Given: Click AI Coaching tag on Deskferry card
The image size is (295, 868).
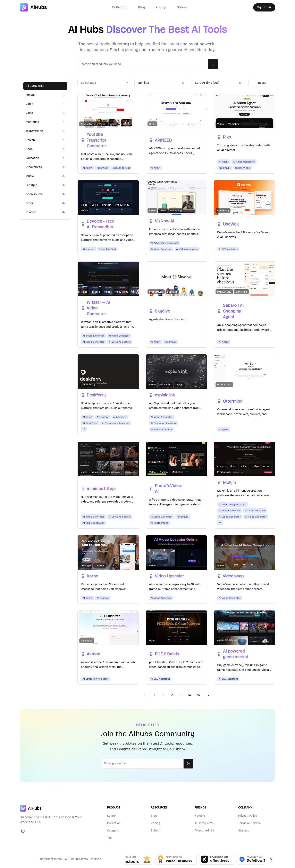Looking at the screenshot, I should (x=120, y=417).
